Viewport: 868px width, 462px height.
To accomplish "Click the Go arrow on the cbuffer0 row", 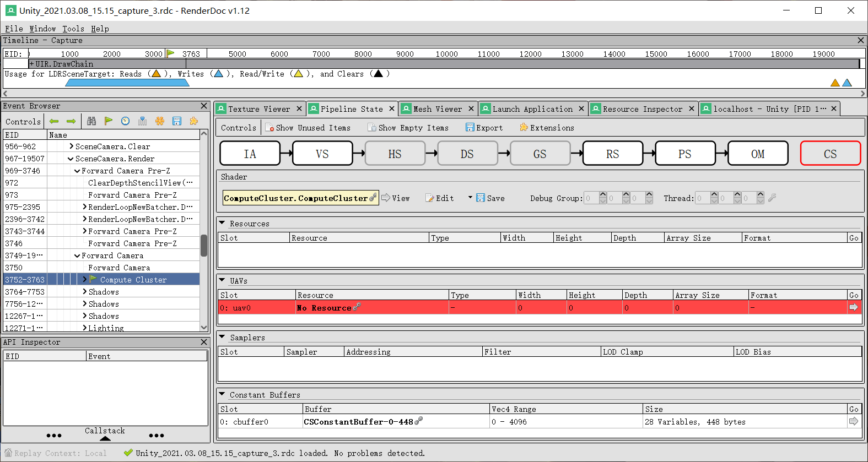I will [x=854, y=421].
